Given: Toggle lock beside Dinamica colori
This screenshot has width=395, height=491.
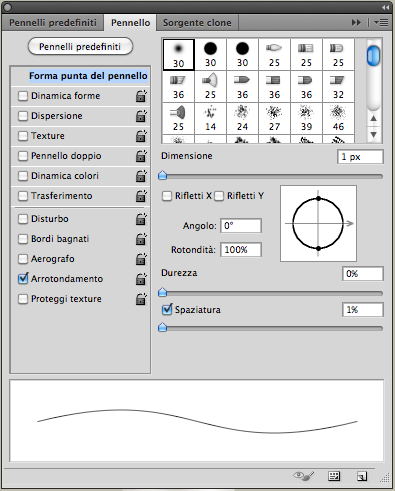Looking at the screenshot, I should click(x=141, y=176).
